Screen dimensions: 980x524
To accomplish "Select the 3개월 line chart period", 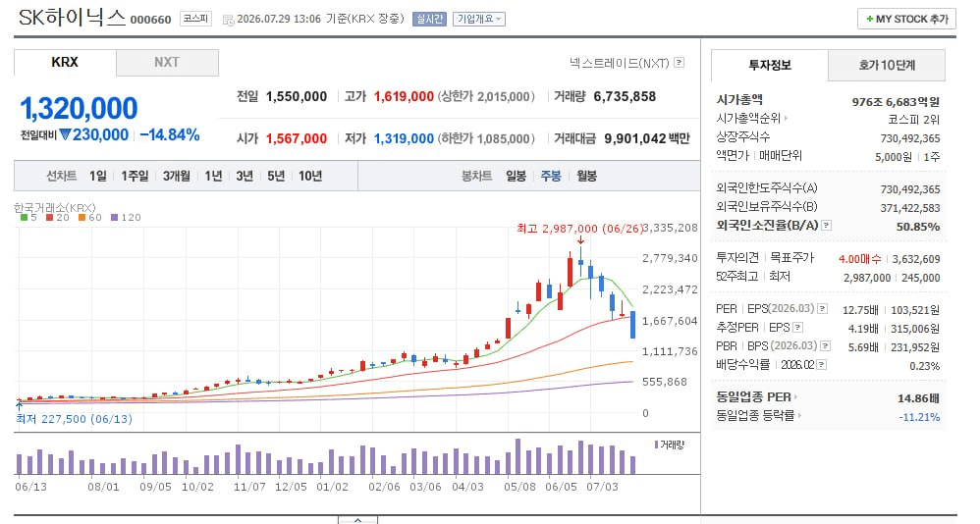I will tap(176, 176).
